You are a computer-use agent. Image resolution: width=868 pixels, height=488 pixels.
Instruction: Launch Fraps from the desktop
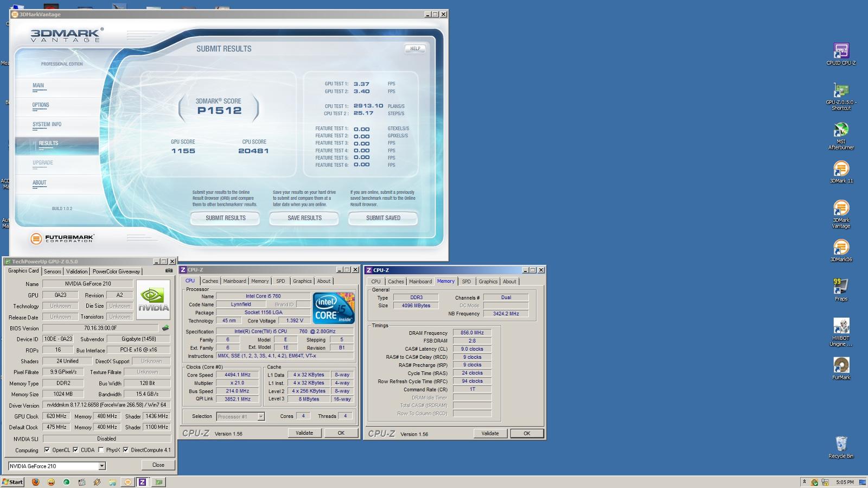(841, 290)
